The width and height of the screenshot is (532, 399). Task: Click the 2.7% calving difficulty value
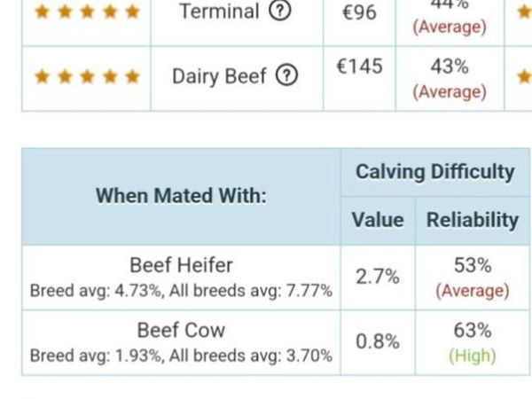(x=378, y=277)
